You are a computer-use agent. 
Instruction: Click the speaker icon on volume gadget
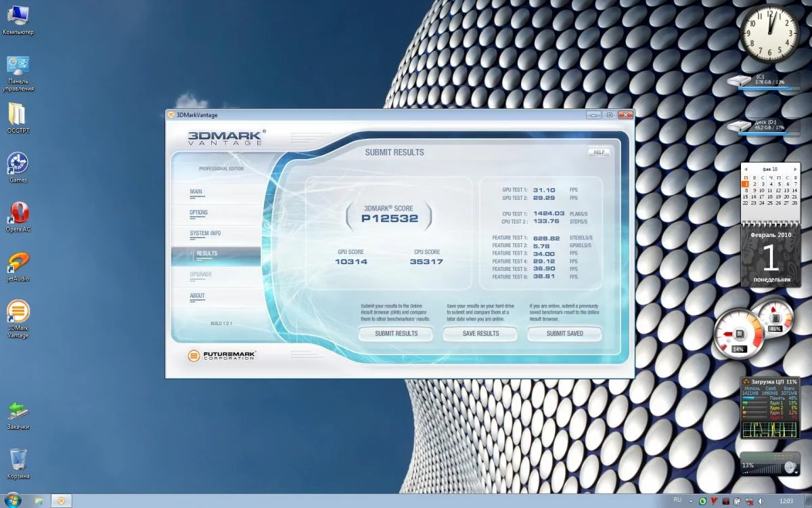pyautogui.click(x=789, y=467)
